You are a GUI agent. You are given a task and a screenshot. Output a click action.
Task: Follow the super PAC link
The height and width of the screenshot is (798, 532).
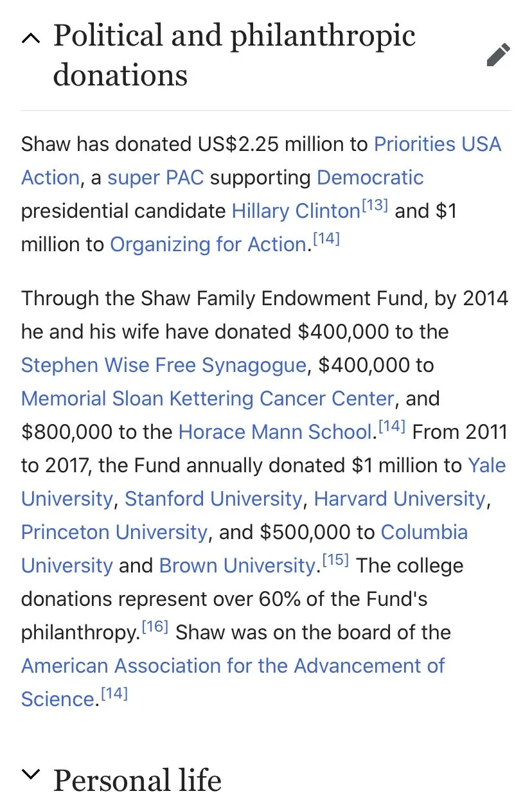(x=155, y=177)
